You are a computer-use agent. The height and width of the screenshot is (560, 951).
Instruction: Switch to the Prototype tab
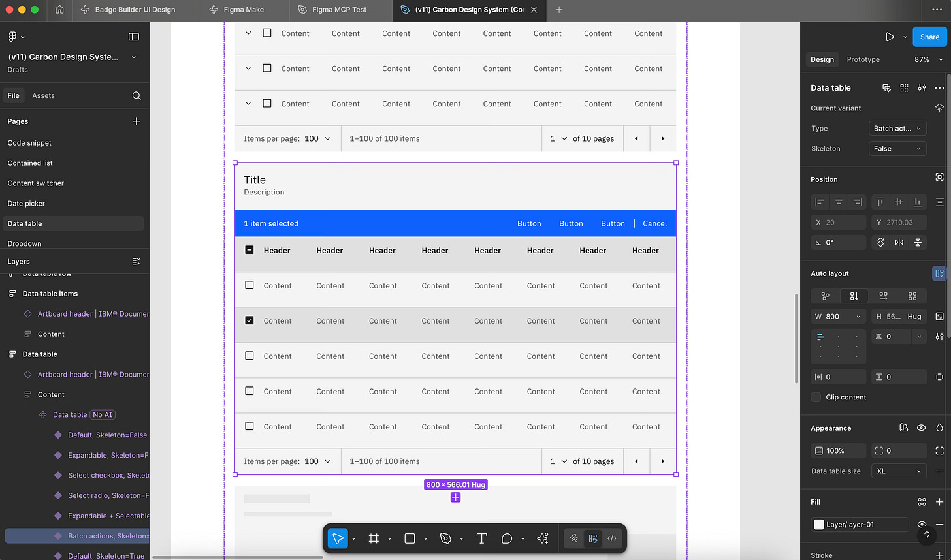coord(863,59)
